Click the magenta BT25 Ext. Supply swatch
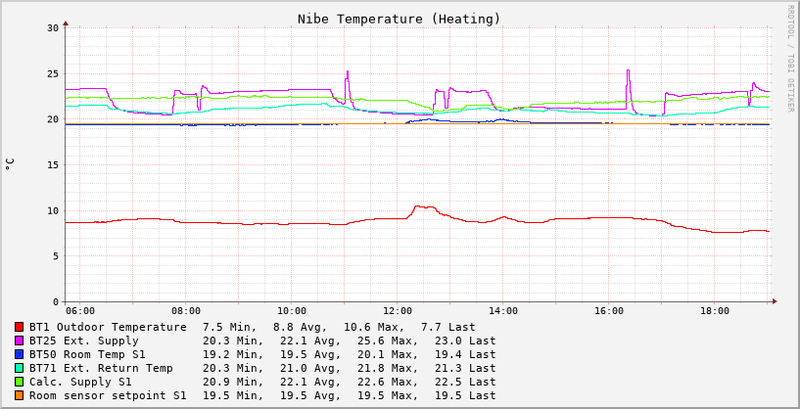This screenshot has height=409, width=800. pyautogui.click(x=19, y=341)
